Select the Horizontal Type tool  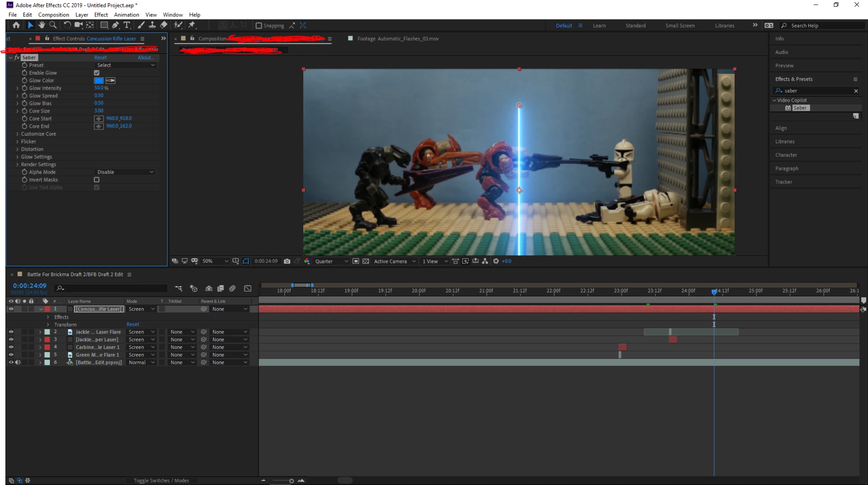127,25
